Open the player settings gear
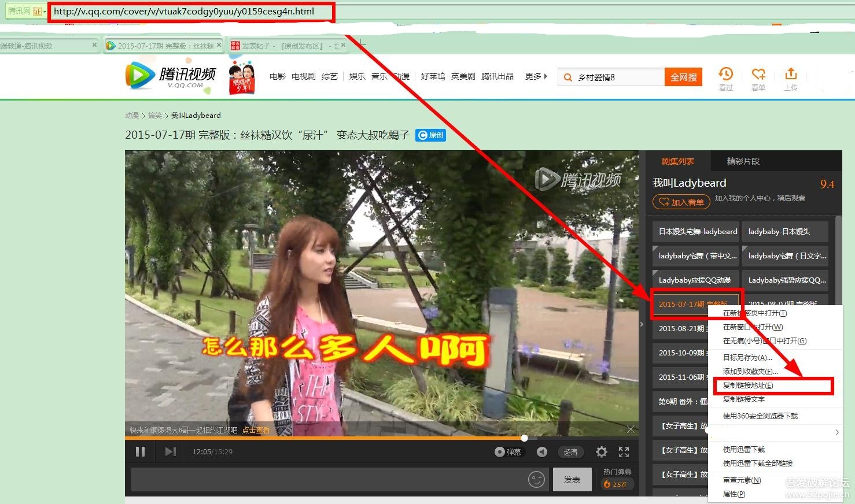 point(602,452)
